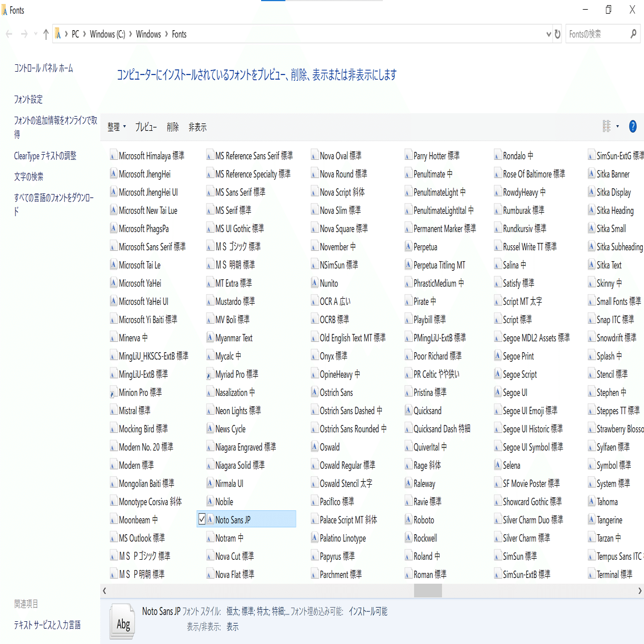This screenshot has height=644, width=644.
Task: Open the 文字の検索 link
Action: pos(28,176)
